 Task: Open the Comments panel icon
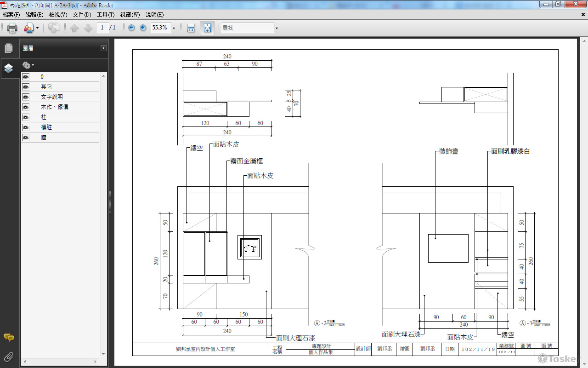point(8,338)
